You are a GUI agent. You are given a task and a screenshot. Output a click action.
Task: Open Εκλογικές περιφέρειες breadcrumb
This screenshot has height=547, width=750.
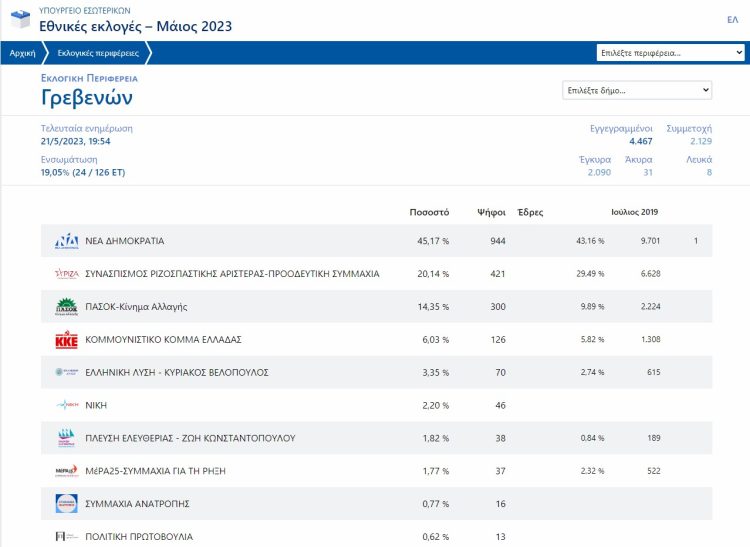[x=98, y=53]
